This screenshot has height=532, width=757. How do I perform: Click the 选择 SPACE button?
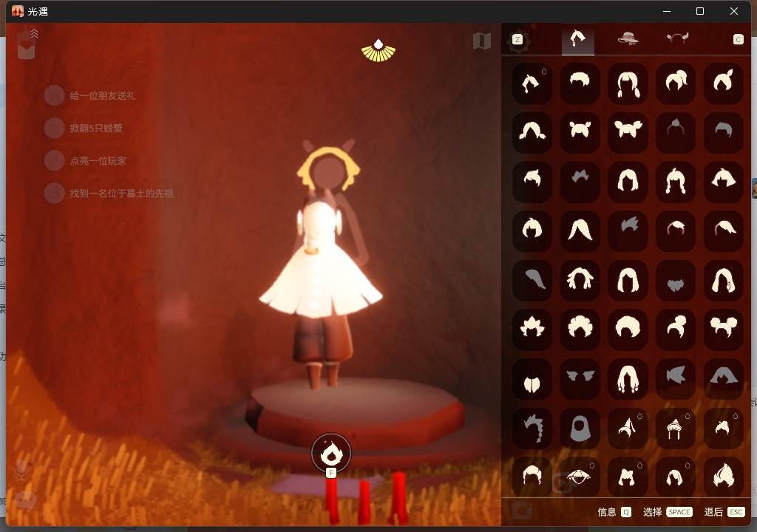click(x=668, y=512)
